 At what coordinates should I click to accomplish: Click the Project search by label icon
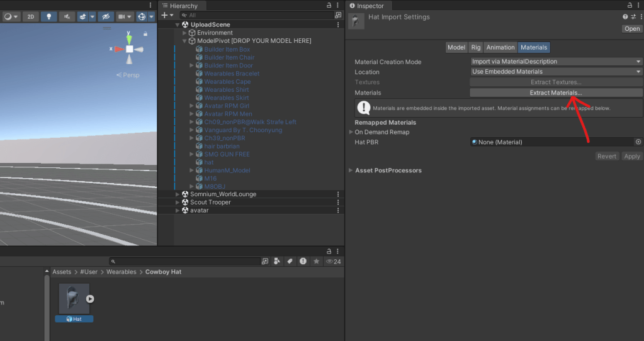290,261
